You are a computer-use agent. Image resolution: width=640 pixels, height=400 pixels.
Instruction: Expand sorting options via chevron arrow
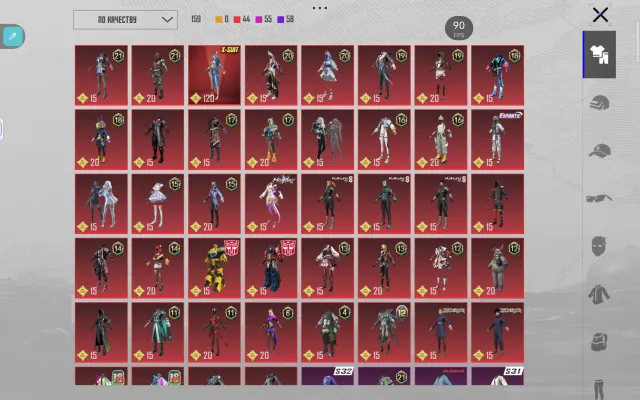[167, 20]
